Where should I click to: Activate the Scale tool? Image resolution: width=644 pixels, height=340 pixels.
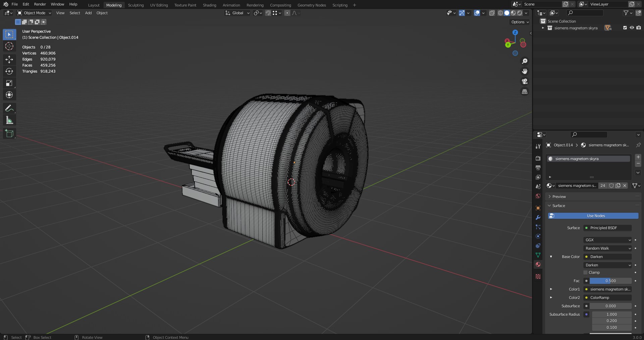(x=9, y=83)
